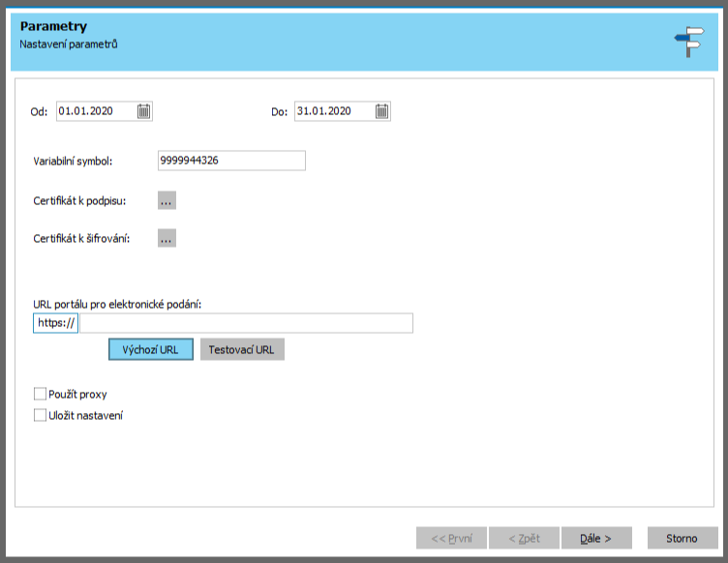The height and width of the screenshot is (563, 728).
Task: Click the URL portálu pro elektronické podání label
Action: [x=123, y=304]
